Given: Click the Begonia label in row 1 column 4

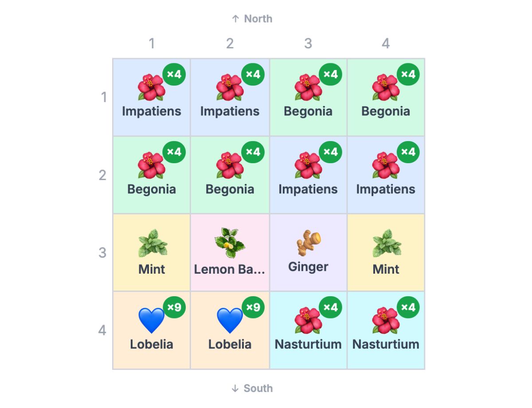Looking at the screenshot, I should click(386, 111).
